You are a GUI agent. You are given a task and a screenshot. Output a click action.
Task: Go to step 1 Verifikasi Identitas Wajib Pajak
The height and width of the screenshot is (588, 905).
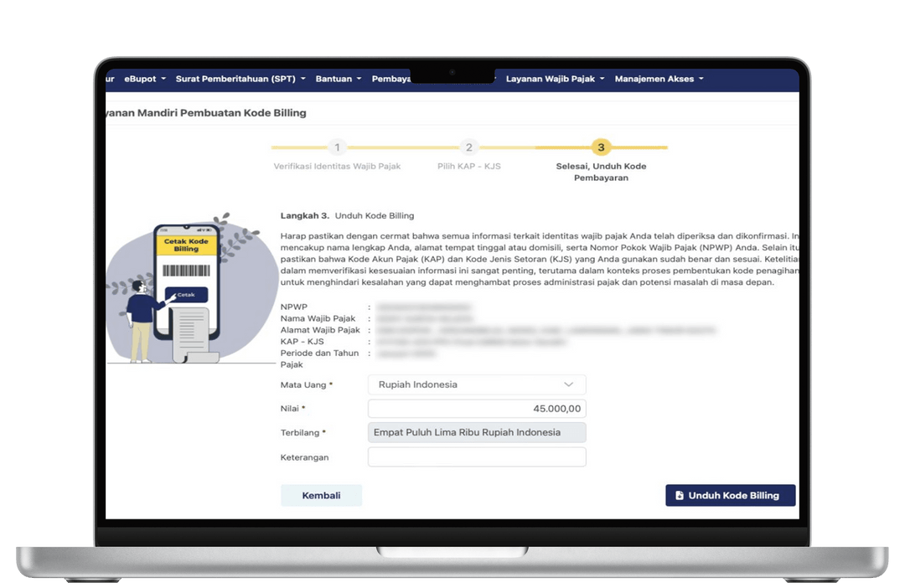pyautogui.click(x=337, y=147)
